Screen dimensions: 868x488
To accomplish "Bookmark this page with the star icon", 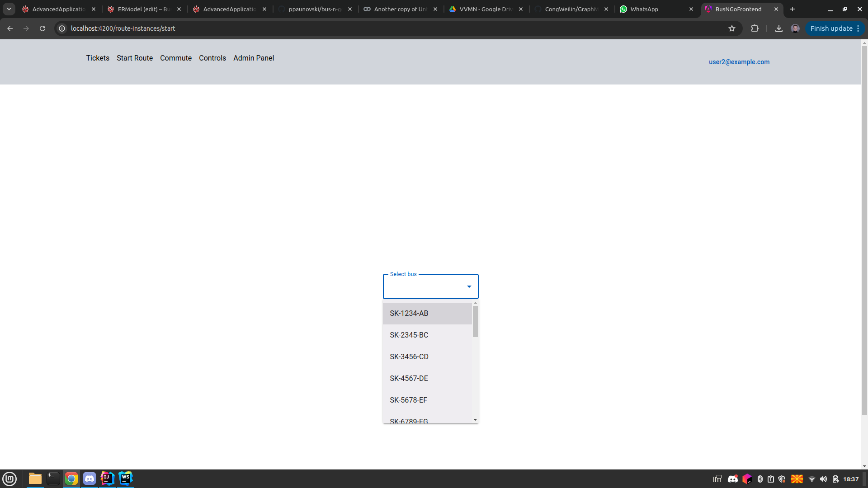I will coord(732,28).
